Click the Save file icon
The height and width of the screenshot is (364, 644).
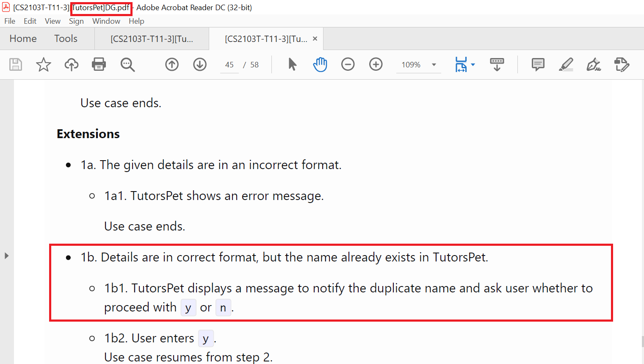pyautogui.click(x=16, y=64)
